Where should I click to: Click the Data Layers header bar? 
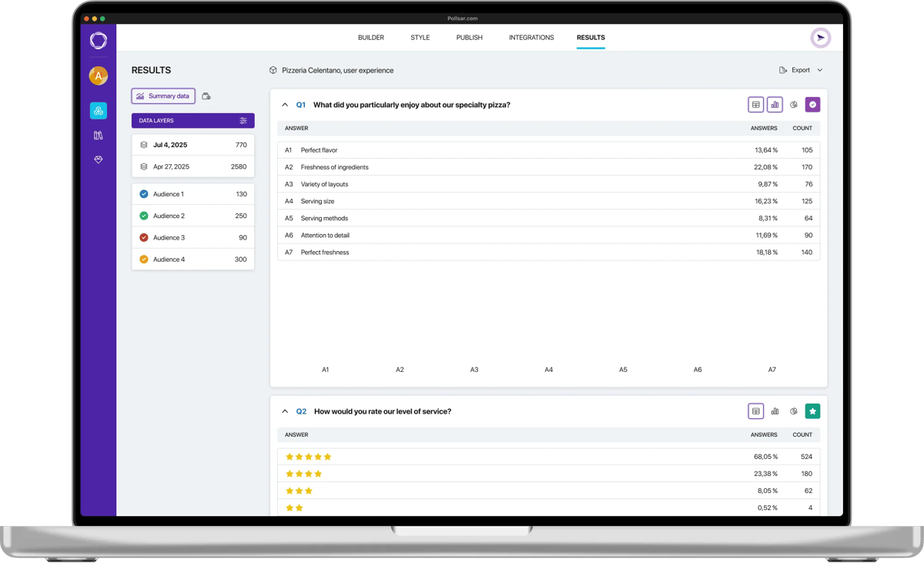[193, 121]
